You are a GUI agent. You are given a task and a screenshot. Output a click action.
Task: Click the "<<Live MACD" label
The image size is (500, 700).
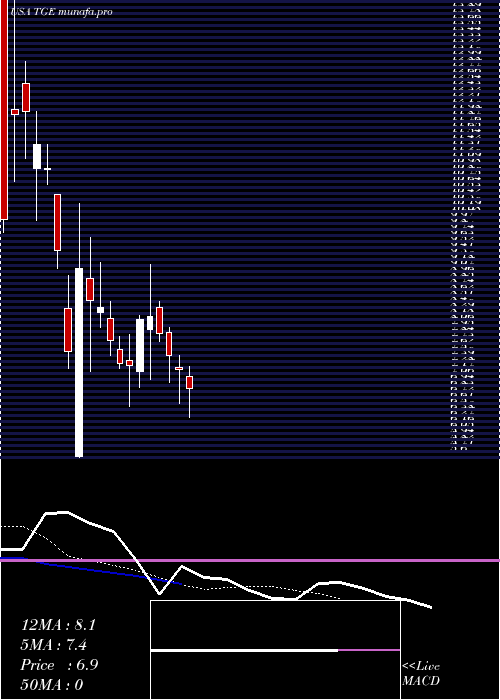coord(421,674)
